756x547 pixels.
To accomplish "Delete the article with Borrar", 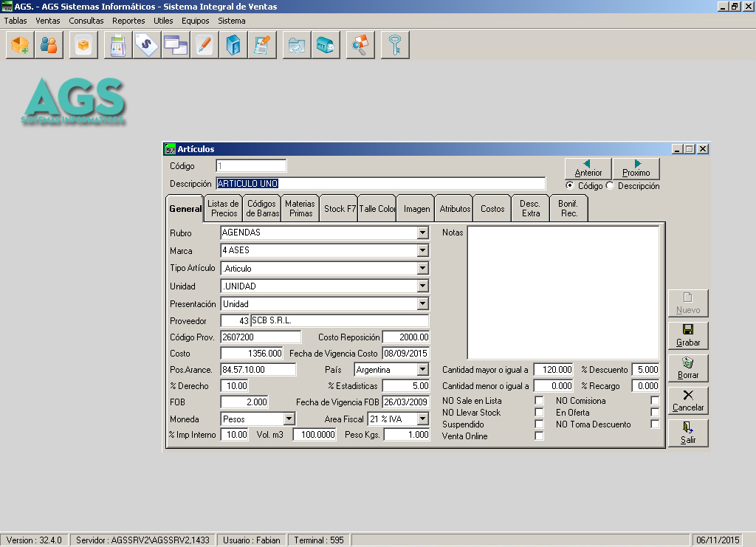I will [x=688, y=368].
